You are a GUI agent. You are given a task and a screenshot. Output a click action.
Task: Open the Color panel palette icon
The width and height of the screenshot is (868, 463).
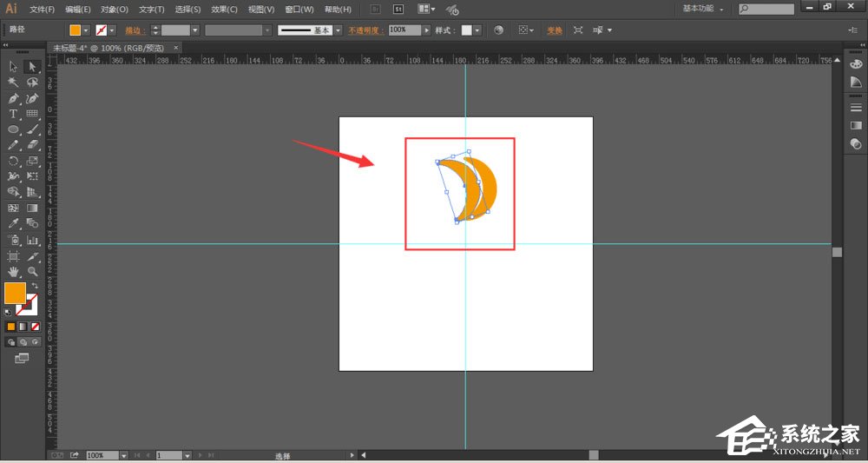(856, 64)
